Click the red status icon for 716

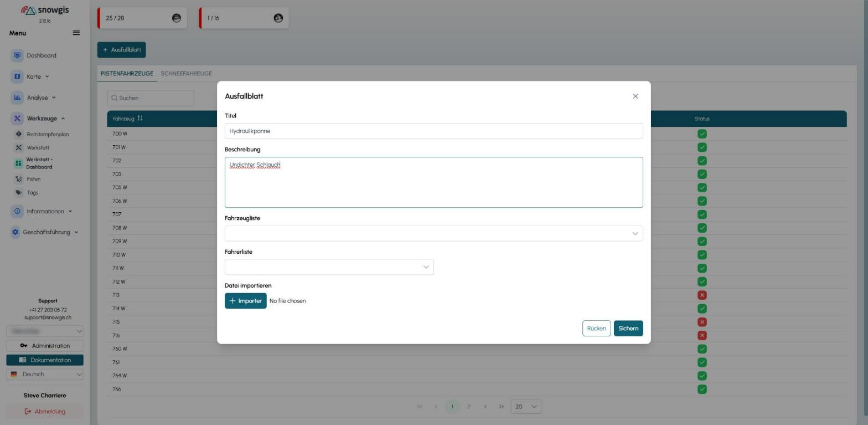coord(702,335)
